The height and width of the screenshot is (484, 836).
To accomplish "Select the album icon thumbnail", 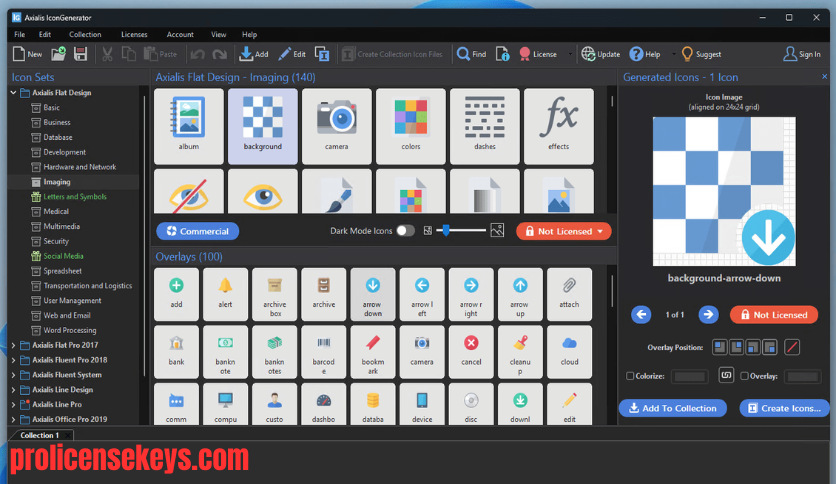I will tap(189, 126).
